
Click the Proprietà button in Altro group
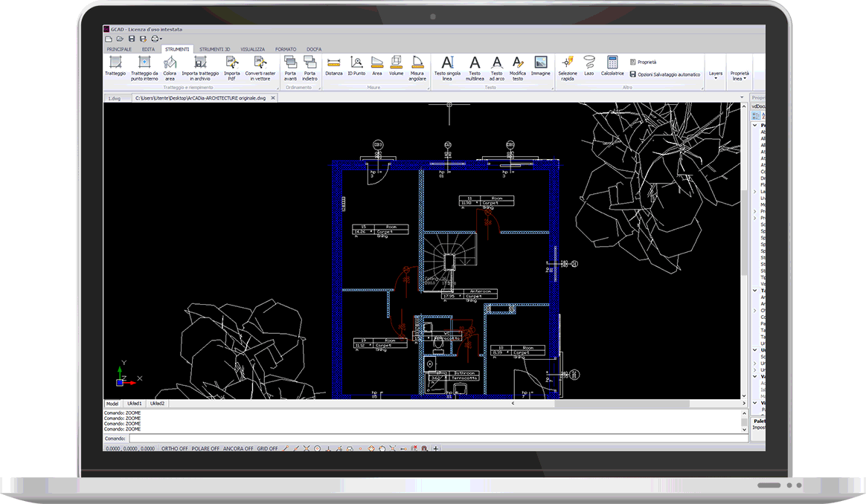point(646,62)
